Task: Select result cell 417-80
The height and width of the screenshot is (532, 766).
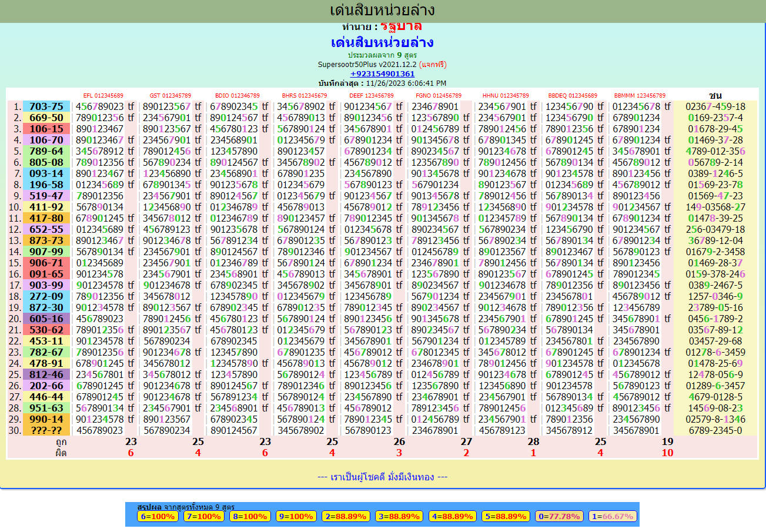Action: 46,218
